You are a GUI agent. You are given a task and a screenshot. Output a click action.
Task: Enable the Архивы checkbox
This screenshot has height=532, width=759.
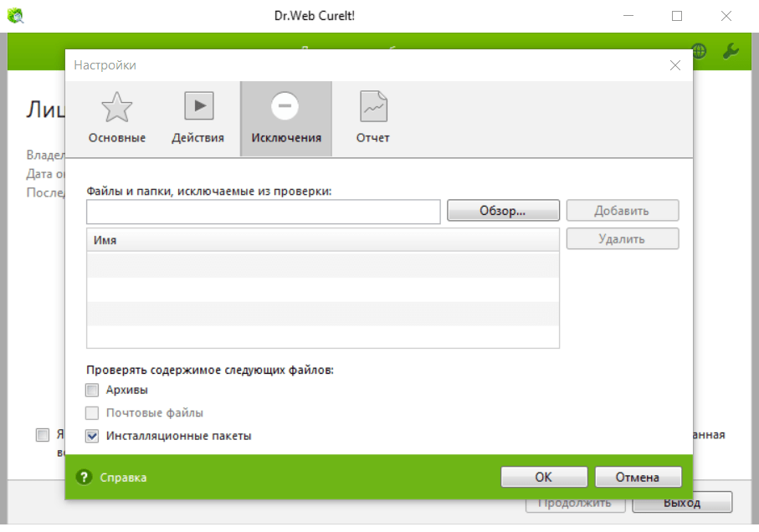(x=92, y=390)
